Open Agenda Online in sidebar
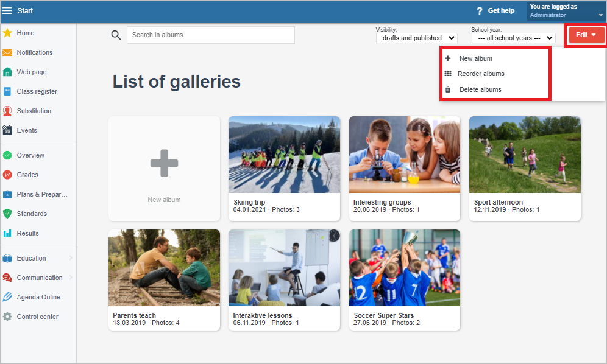The width and height of the screenshot is (607, 364). 38,297
